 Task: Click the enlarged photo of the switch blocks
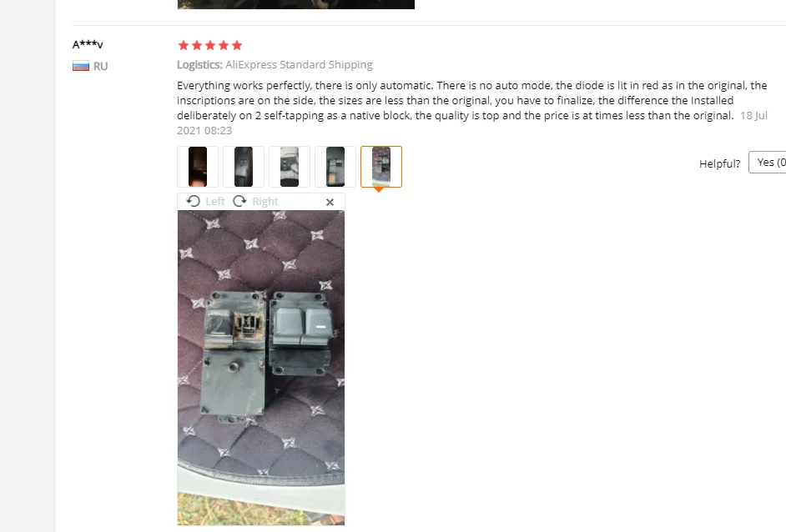pos(261,368)
